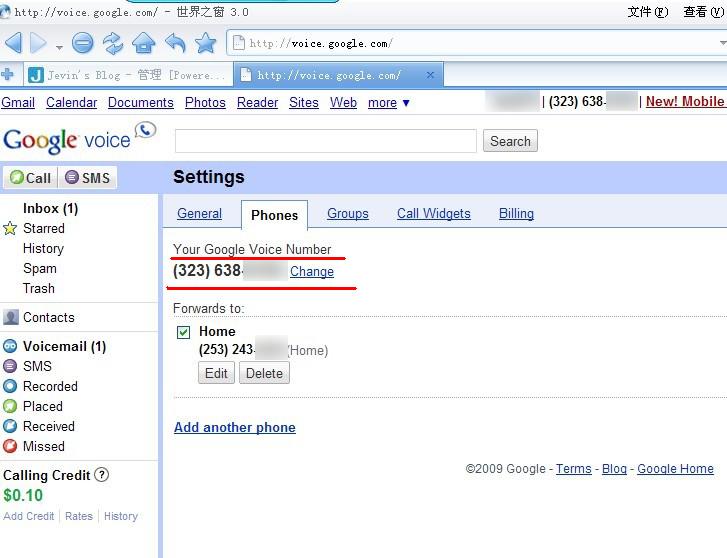Switch to the Jevin's Blog tab

[128, 75]
